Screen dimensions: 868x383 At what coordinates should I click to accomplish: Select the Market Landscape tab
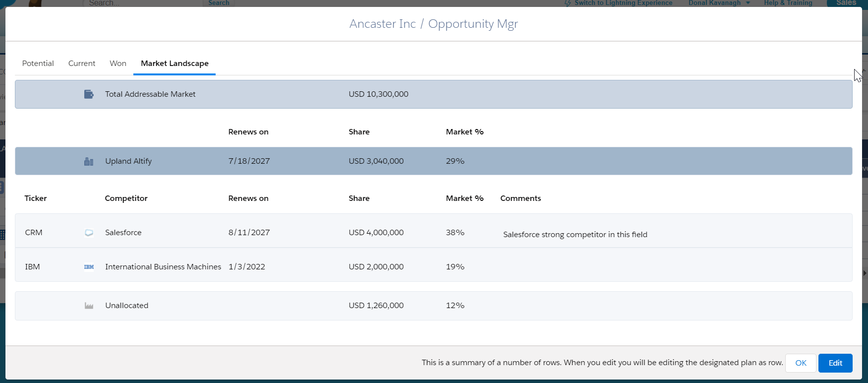click(174, 64)
